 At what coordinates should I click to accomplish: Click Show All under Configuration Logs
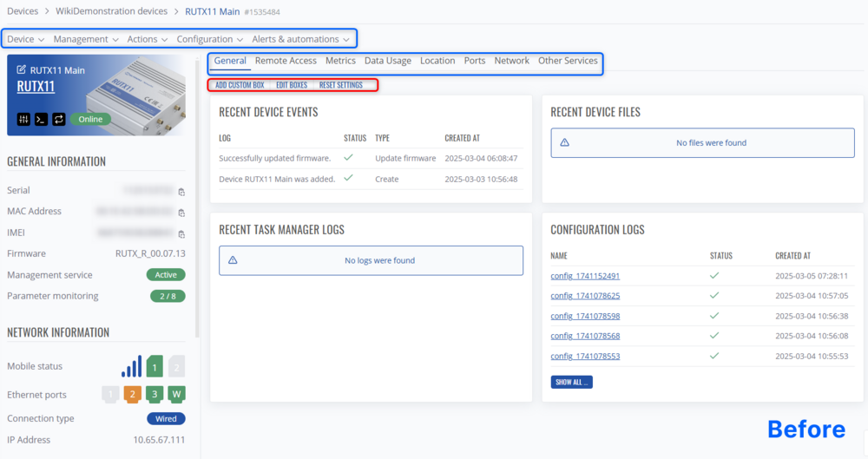point(571,382)
